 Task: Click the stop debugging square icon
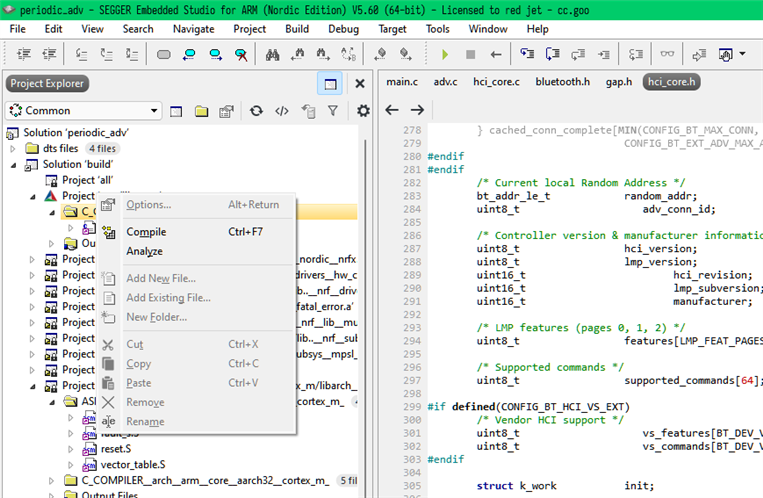(x=470, y=54)
